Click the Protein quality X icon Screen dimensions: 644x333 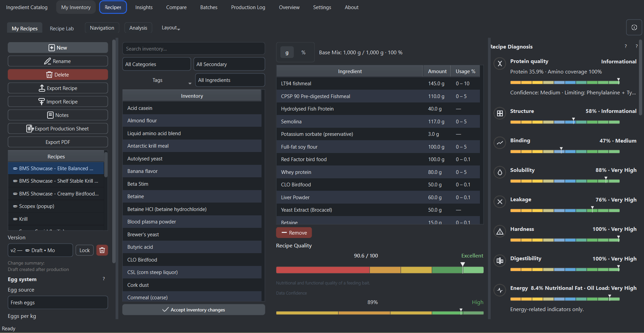(x=500, y=63)
